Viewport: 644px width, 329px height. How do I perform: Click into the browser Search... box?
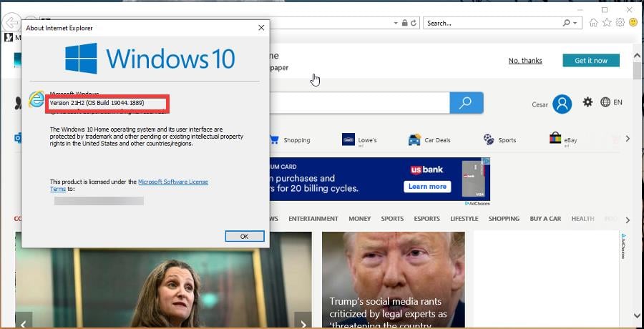(x=492, y=24)
